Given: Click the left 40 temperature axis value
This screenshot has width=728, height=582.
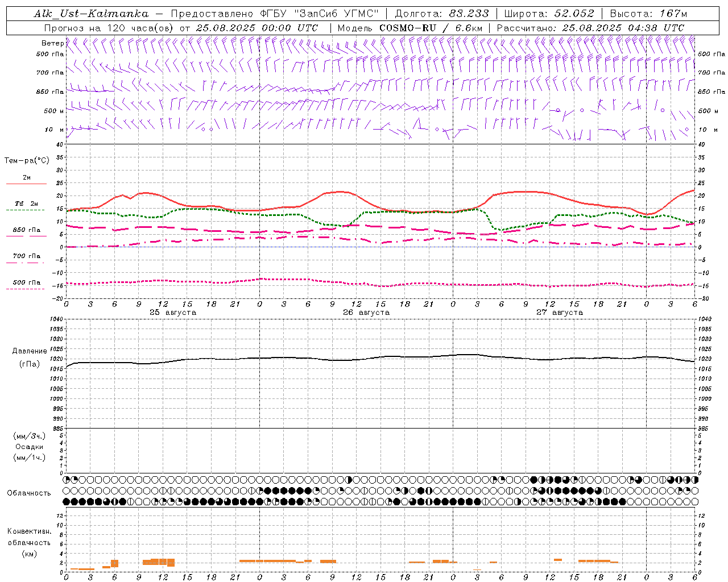Looking at the screenshot, I should click(60, 144).
